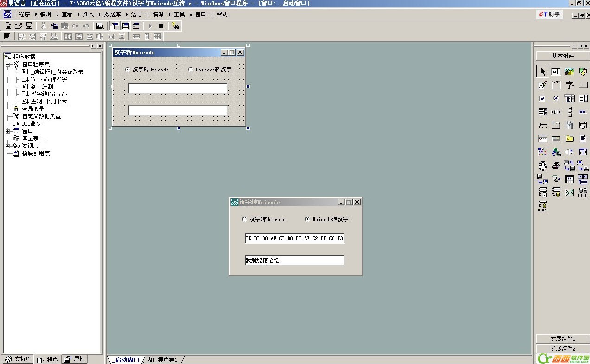Select Unicode转汉字 radio in running window
Screen dimensions: 590x364
(x=327, y=219)
